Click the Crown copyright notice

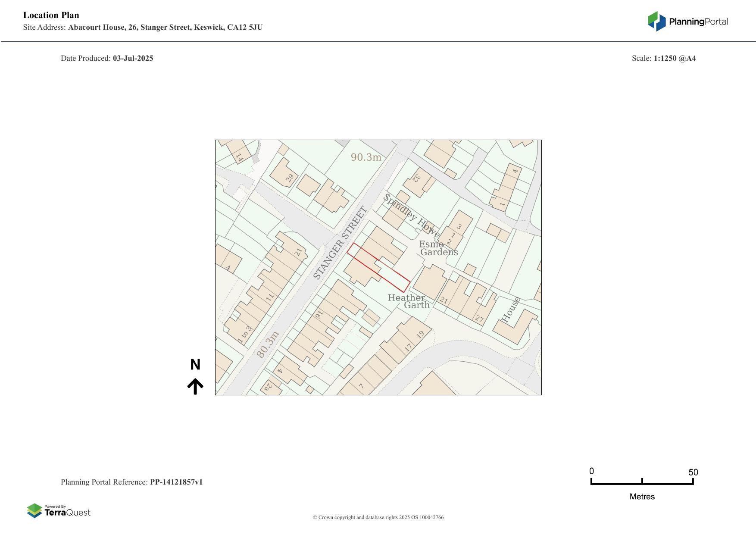click(x=378, y=517)
